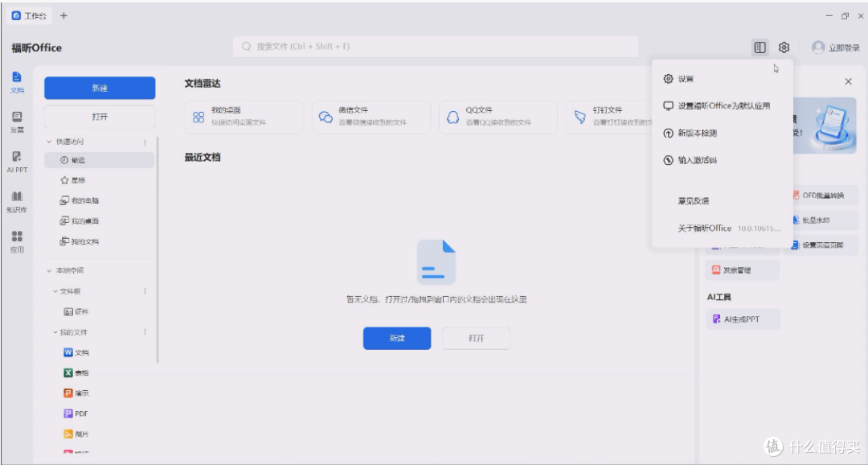Select the 知识库 sidebar icon
This screenshot has width=868, height=465.
(x=17, y=202)
